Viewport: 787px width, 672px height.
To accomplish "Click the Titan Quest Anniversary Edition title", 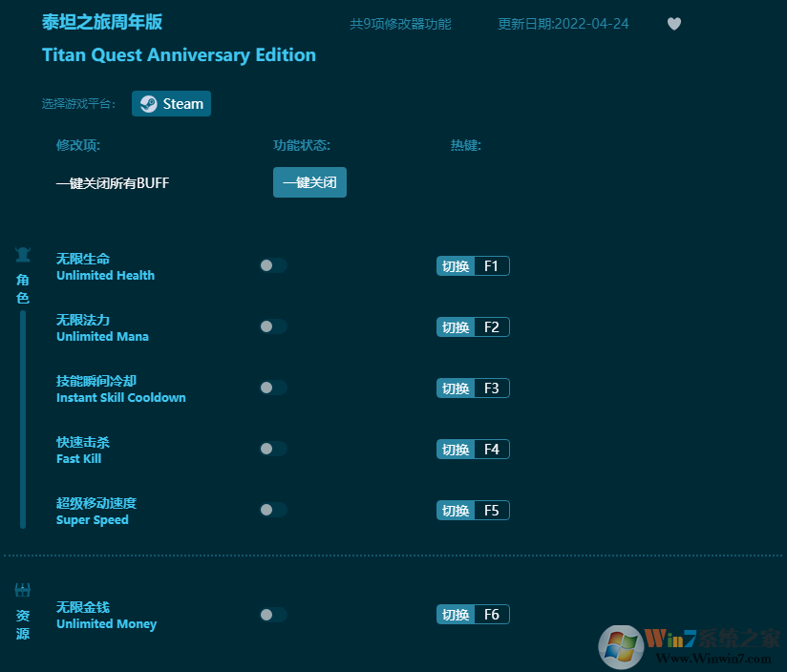I will click(x=179, y=55).
